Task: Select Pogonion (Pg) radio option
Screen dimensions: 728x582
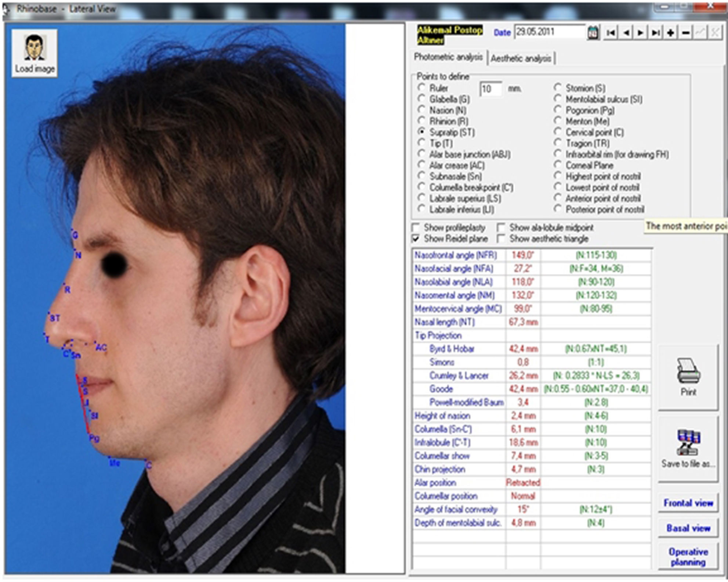Action: [x=558, y=110]
